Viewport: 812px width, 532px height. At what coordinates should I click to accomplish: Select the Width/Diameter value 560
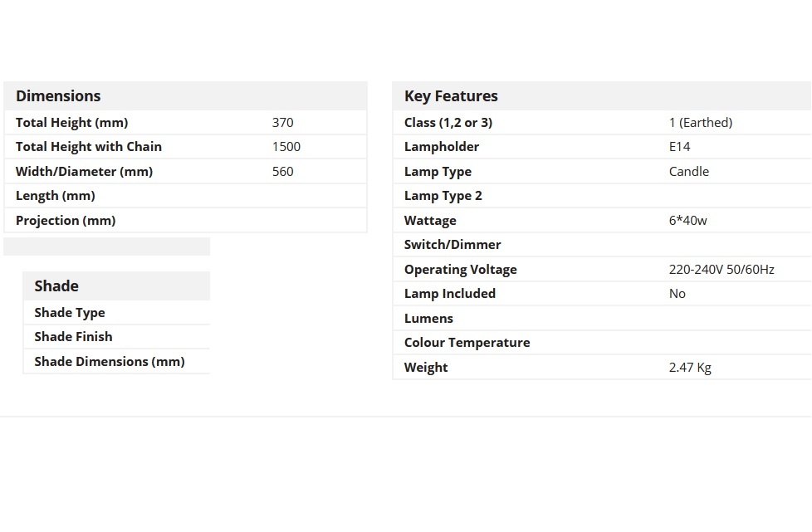click(283, 171)
